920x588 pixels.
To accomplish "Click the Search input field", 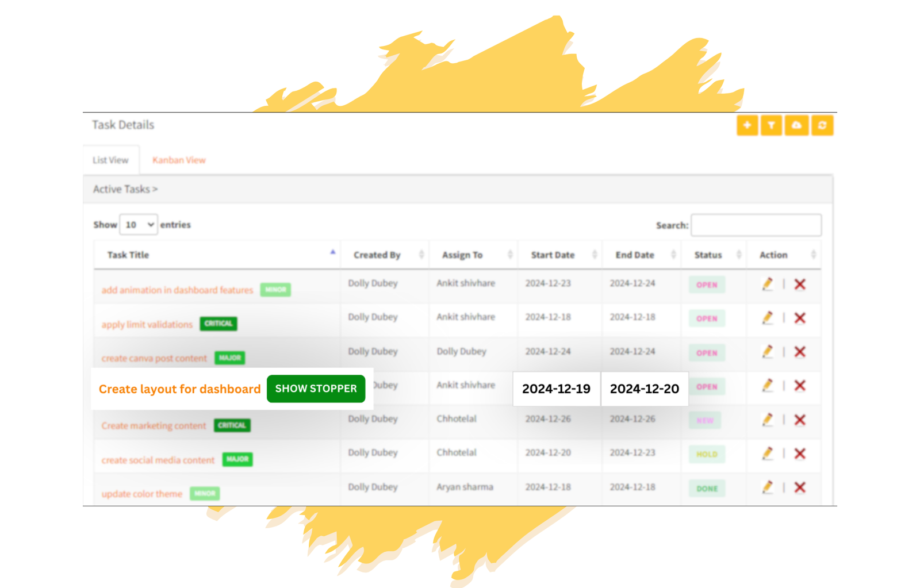I will (756, 225).
